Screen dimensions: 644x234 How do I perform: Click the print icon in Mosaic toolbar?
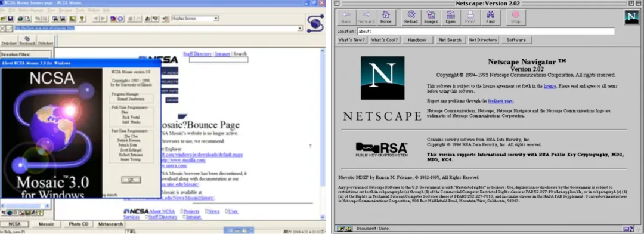[x=20, y=19]
